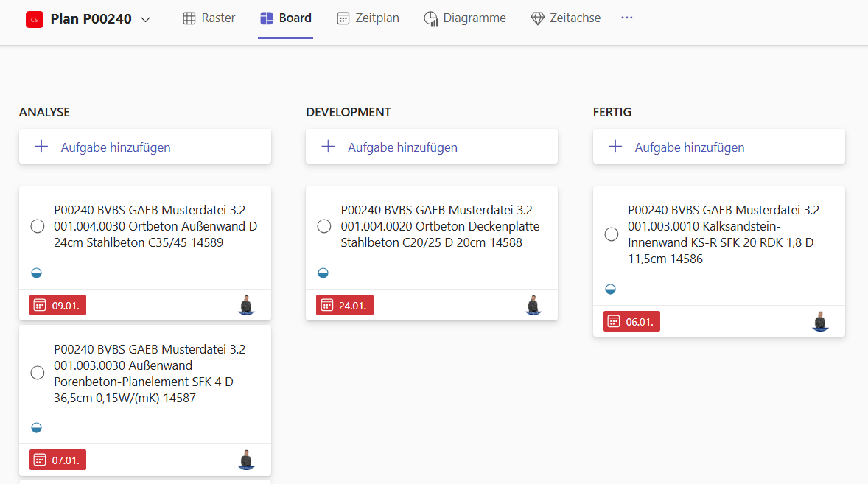Click the plus icon in the FERTIG column
The height and width of the screenshot is (484, 868).
pyautogui.click(x=615, y=147)
